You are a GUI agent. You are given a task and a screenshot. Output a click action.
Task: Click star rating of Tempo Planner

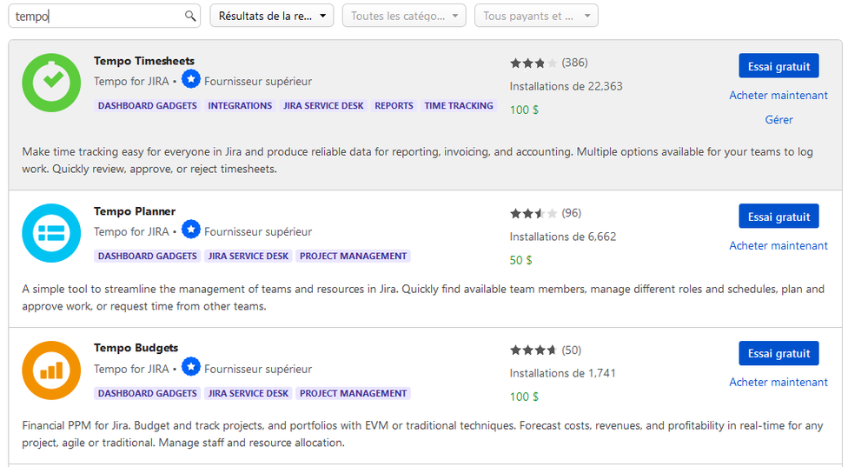tap(533, 213)
